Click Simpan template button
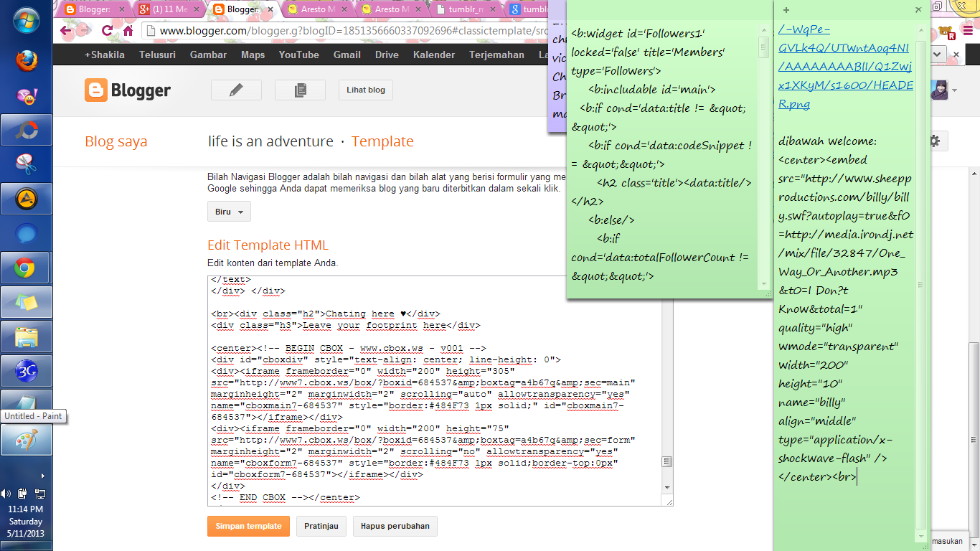 click(x=249, y=526)
